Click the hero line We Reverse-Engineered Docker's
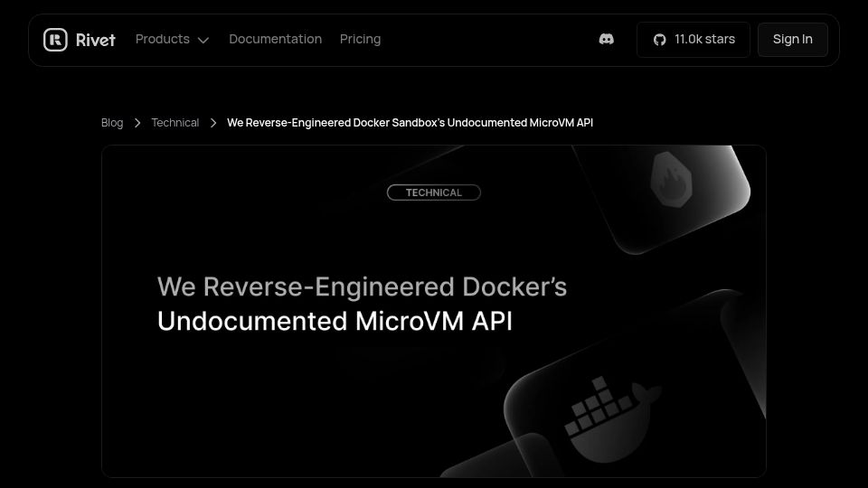The image size is (868, 488). click(x=362, y=286)
